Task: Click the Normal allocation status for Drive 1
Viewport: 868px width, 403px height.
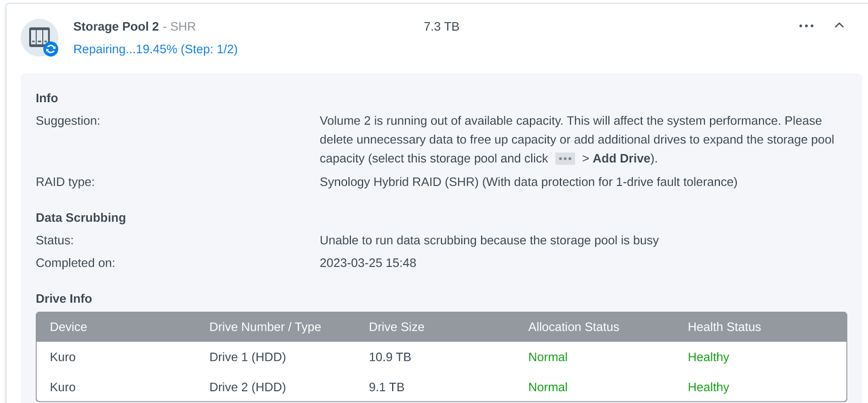Action: pyautogui.click(x=548, y=357)
